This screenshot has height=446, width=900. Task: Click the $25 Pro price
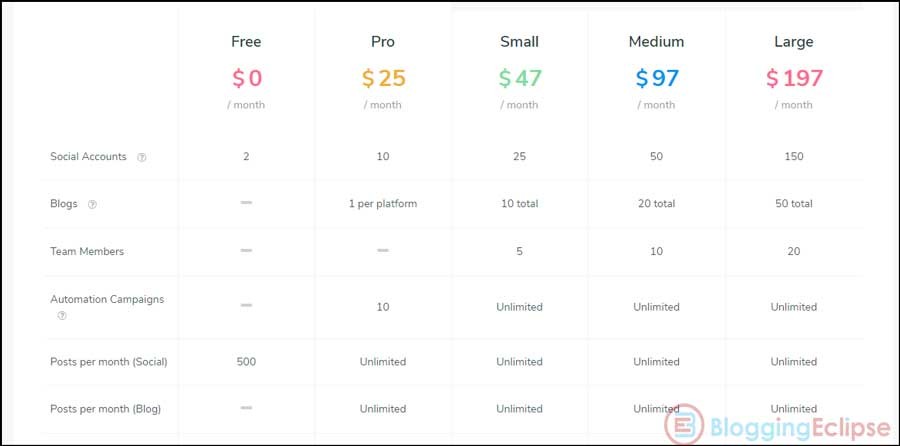coord(383,78)
